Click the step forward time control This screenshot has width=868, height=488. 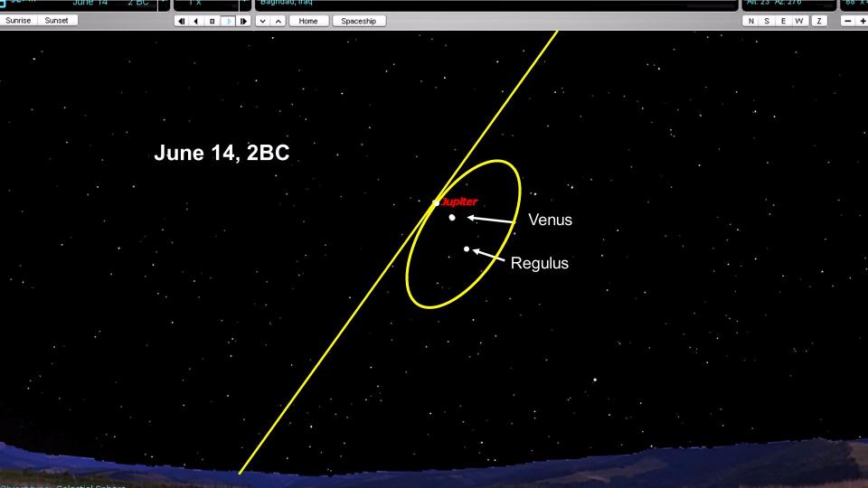243,21
